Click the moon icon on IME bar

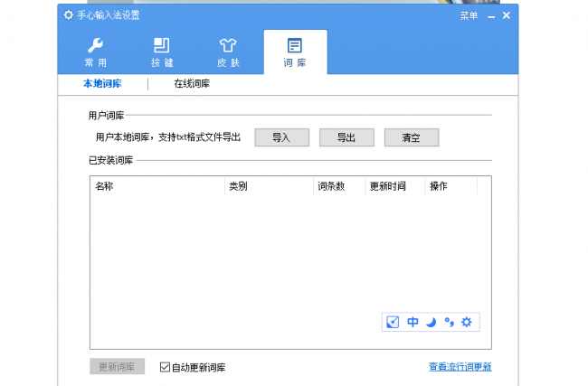[x=432, y=322]
